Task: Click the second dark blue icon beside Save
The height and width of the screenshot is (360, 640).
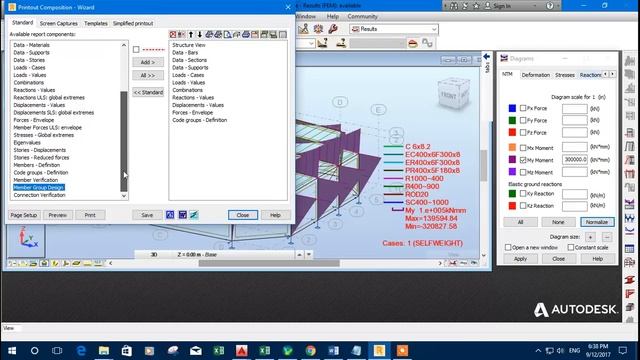Action: pos(182,215)
